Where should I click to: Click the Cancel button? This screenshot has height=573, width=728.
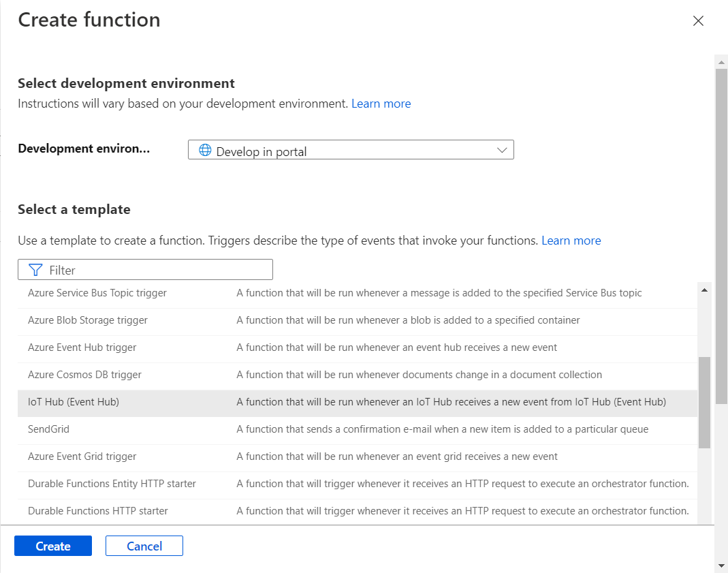tap(144, 546)
